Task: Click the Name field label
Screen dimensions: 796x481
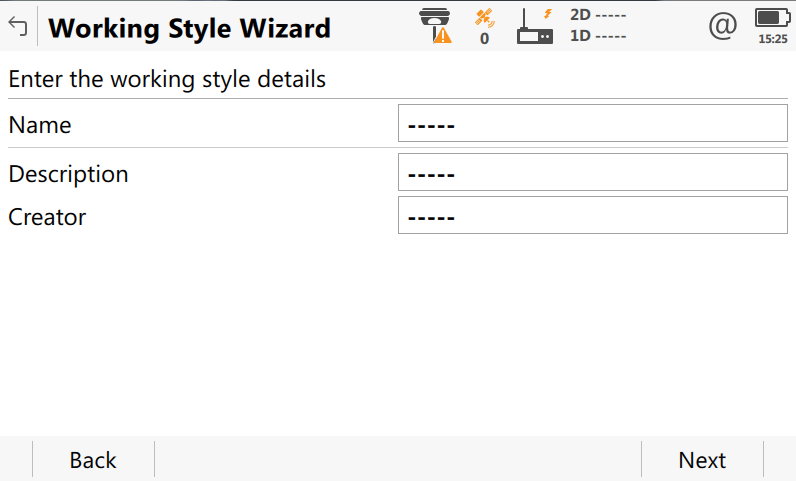Action: [x=40, y=125]
